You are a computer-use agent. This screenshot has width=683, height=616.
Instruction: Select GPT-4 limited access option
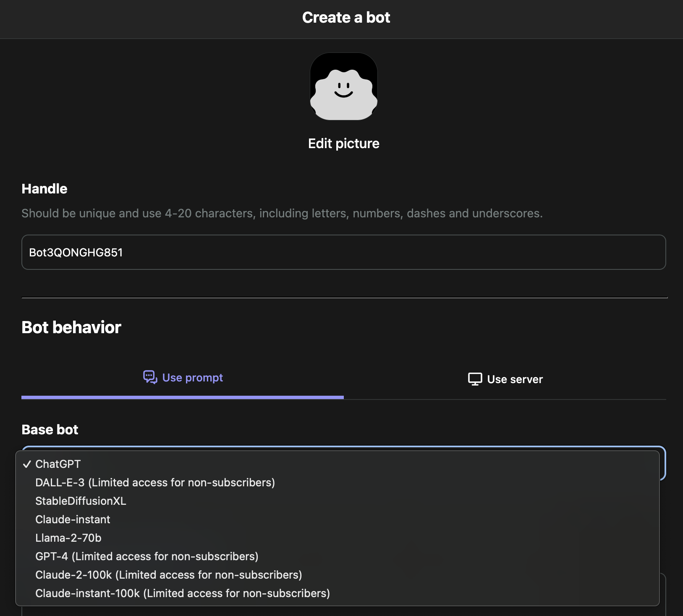(x=338, y=556)
